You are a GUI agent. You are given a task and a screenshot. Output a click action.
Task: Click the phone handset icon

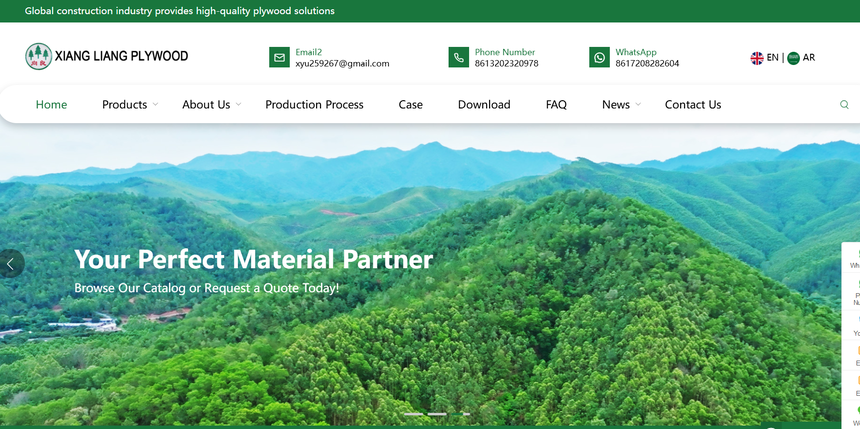click(x=458, y=58)
